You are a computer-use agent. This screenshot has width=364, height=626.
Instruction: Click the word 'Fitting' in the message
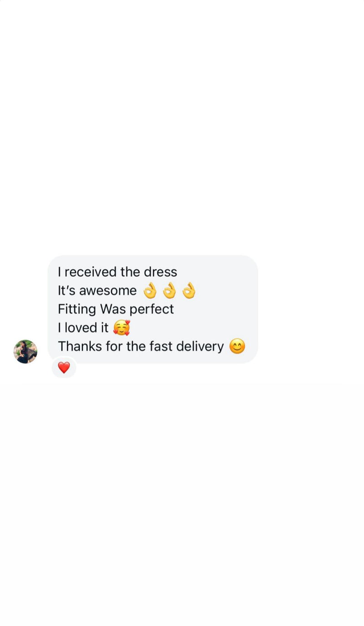coord(77,309)
